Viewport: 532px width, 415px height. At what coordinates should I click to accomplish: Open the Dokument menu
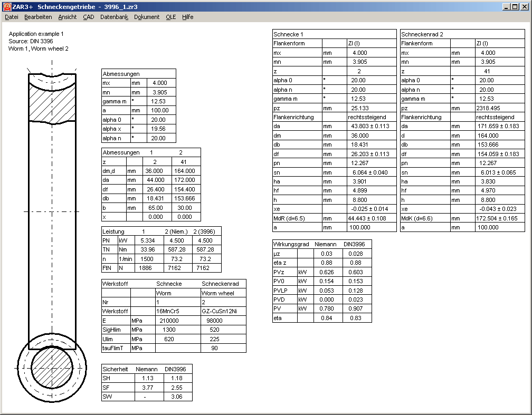147,17
